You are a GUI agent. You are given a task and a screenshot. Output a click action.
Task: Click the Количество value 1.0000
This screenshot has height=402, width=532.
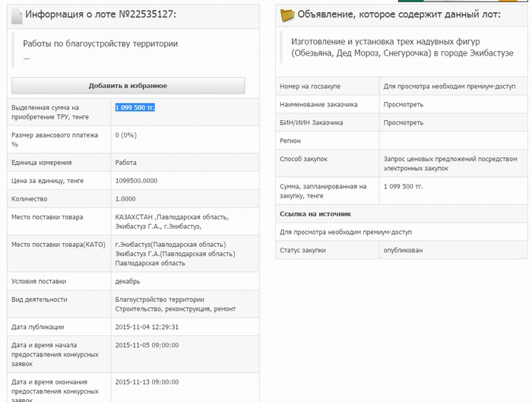(125, 199)
